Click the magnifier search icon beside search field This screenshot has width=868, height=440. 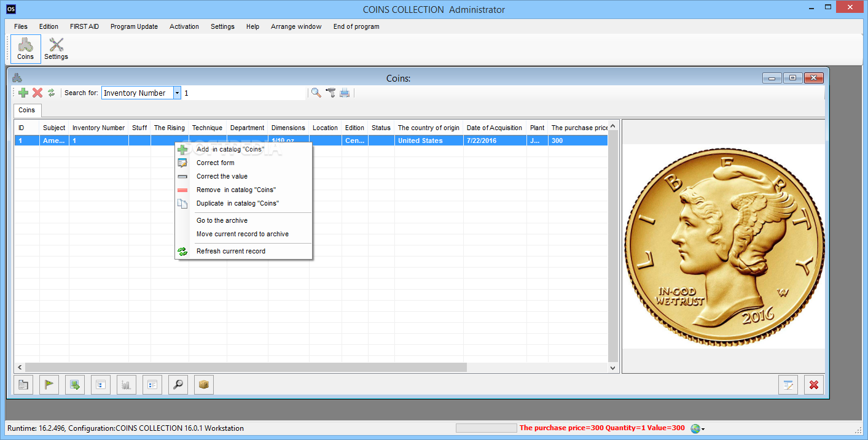tap(316, 93)
